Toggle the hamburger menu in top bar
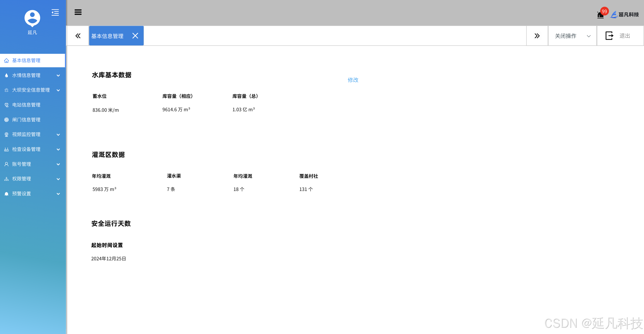The image size is (644, 334). 78,12
